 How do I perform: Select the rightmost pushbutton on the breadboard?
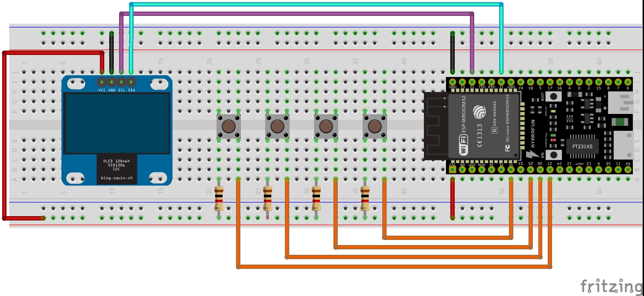click(x=375, y=126)
